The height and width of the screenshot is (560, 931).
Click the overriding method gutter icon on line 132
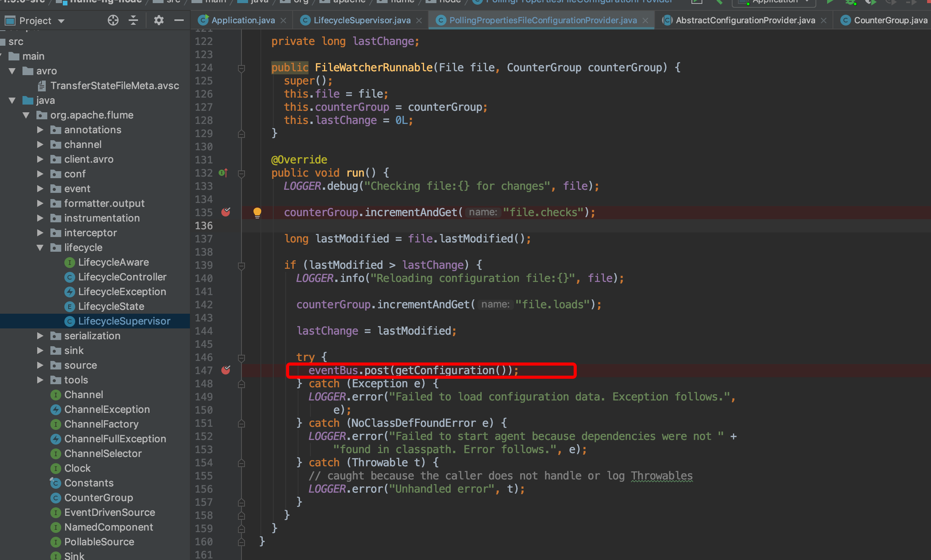point(222,173)
